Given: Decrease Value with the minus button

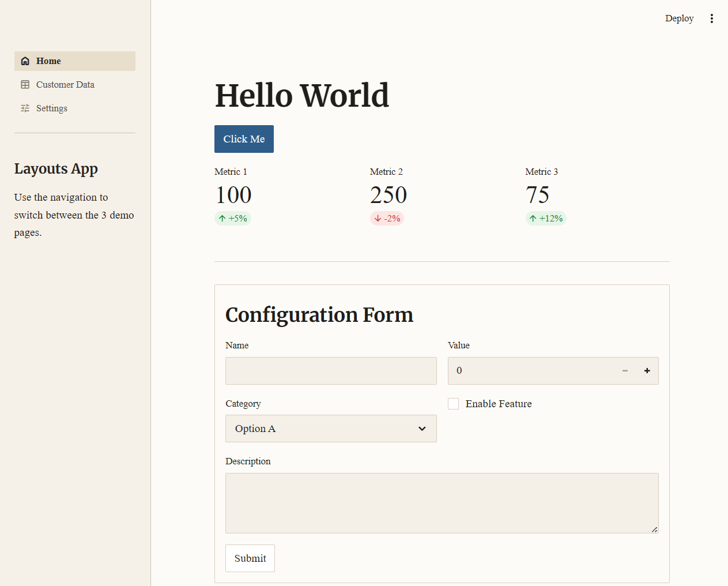Looking at the screenshot, I should point(625,371).
